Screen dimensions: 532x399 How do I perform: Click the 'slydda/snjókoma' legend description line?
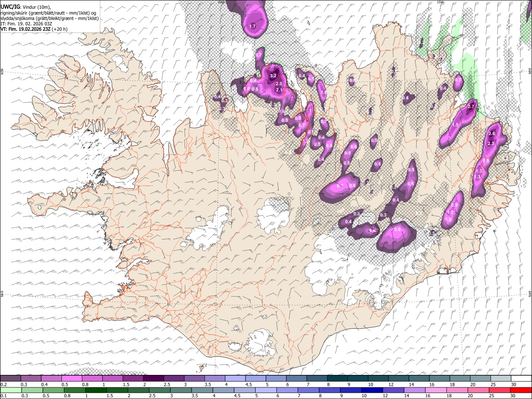tap(49, 18)
